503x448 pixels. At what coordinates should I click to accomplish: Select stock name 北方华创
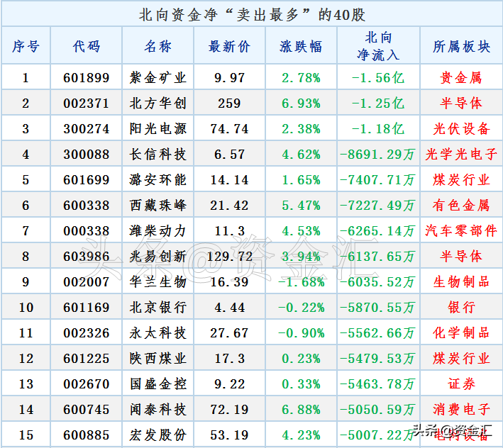click(157, 103)
